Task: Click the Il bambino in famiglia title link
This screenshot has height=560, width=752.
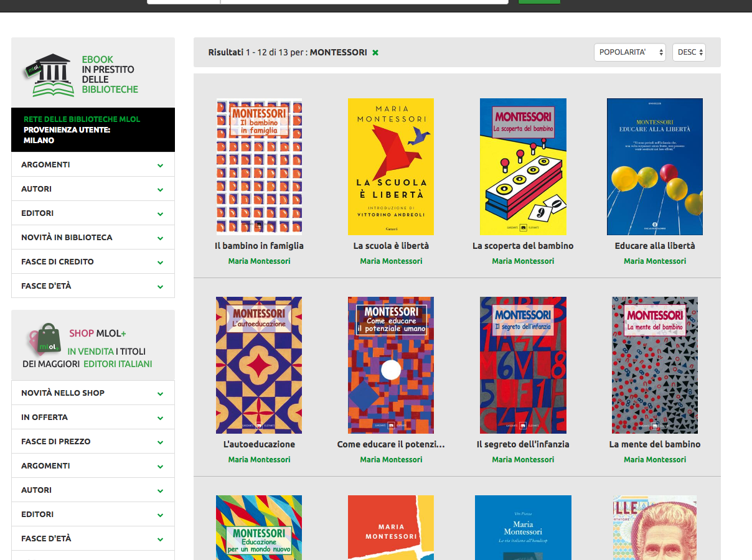Action: click(x=259, y=246)
